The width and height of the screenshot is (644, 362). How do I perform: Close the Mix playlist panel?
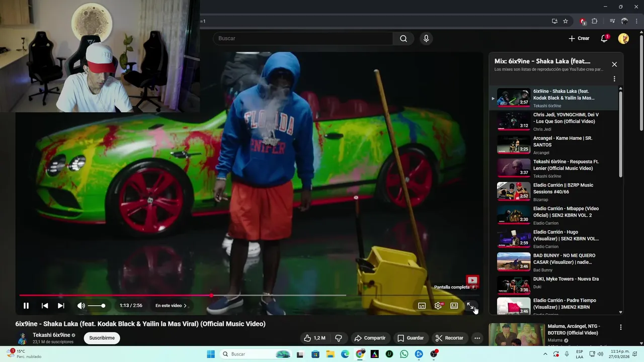[614, 64]
